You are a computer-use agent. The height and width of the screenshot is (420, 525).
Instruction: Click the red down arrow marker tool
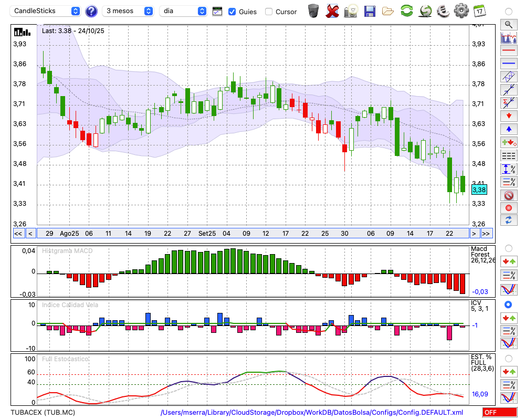tap(509, 116)
